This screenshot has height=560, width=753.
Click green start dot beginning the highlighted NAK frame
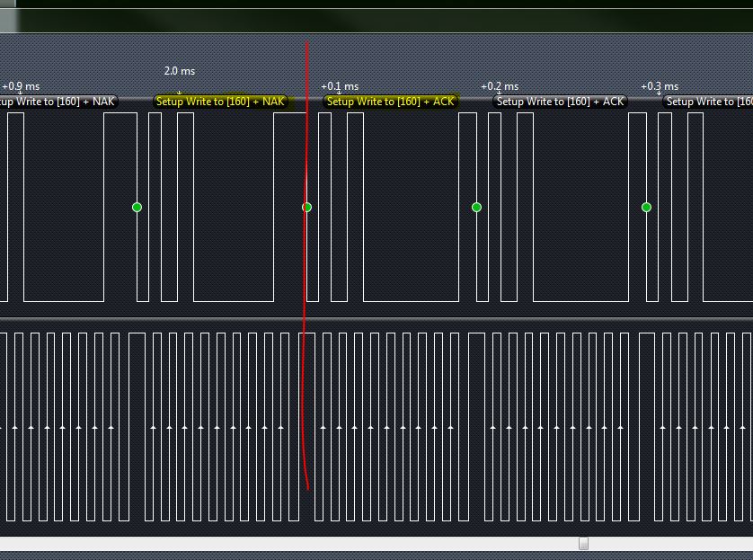pos(137,207)
